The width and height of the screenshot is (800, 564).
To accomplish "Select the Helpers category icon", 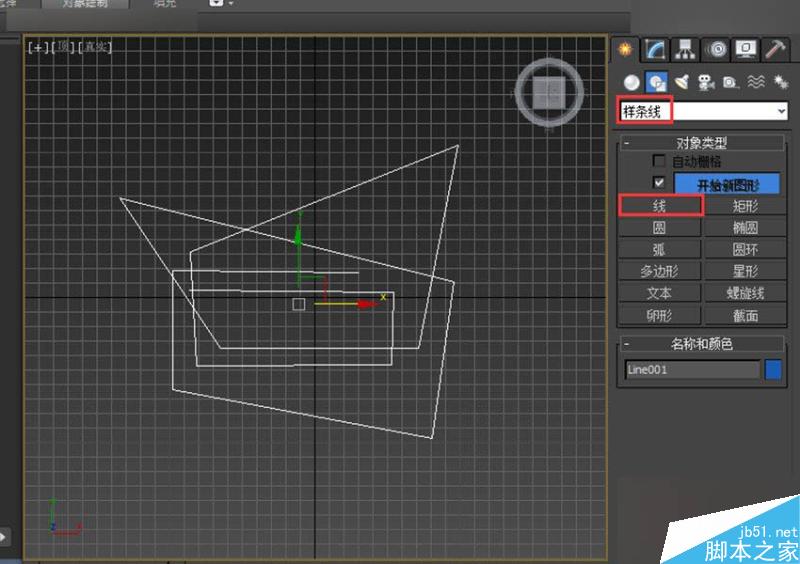I will coord(731,82).
